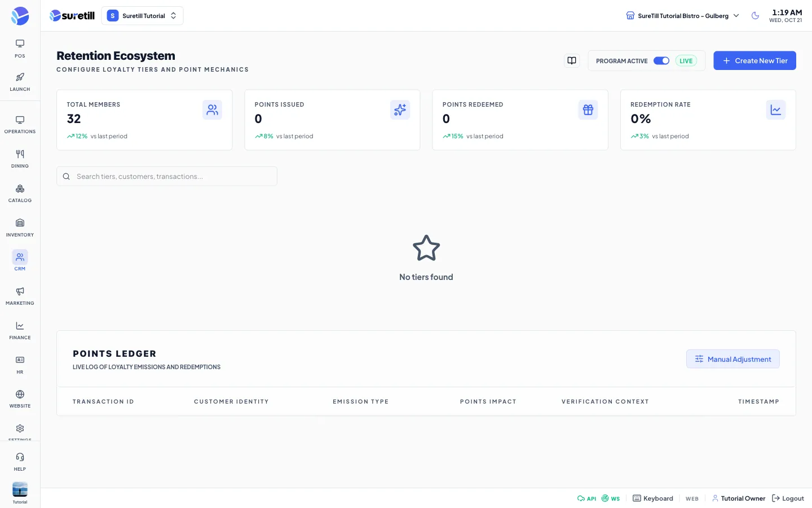Click the Tutorial avatar thumbnail
This screenshot has width=812, height=508.
tap(20, 489)
